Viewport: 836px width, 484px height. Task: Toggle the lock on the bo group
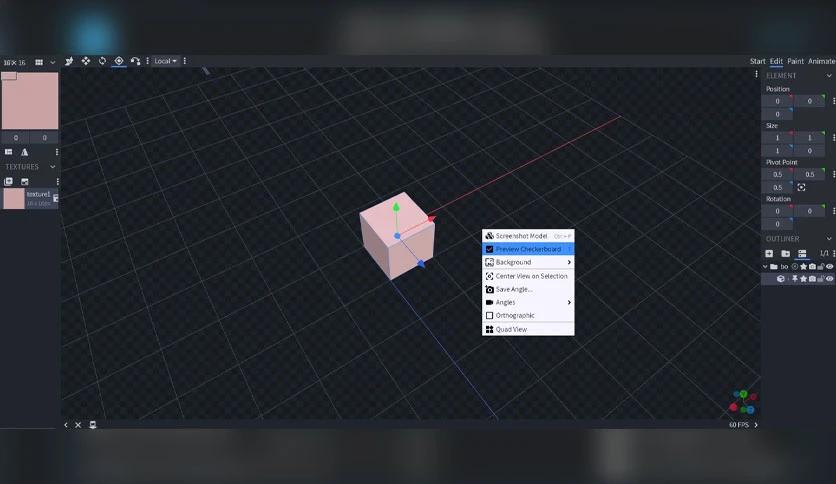click(x=821, y=267)
